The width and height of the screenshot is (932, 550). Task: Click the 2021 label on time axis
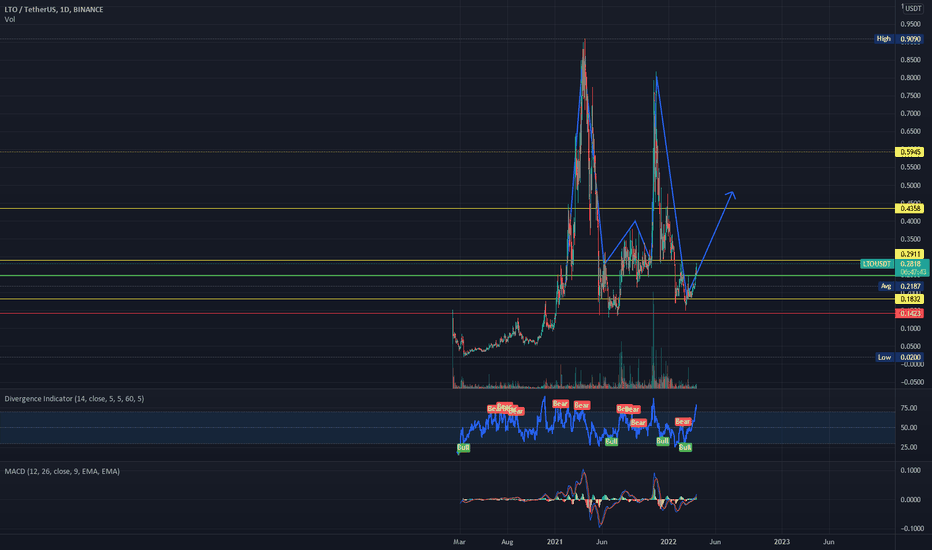click(555, 542)
